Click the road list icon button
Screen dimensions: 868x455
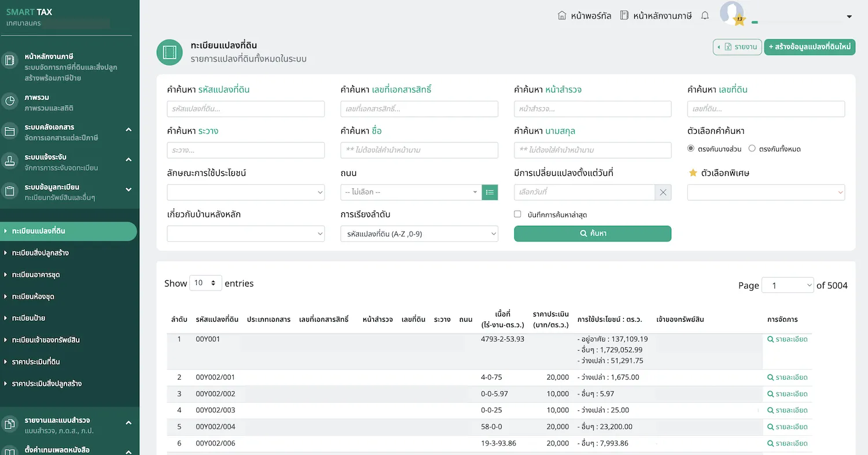click(x=490, y=192)
